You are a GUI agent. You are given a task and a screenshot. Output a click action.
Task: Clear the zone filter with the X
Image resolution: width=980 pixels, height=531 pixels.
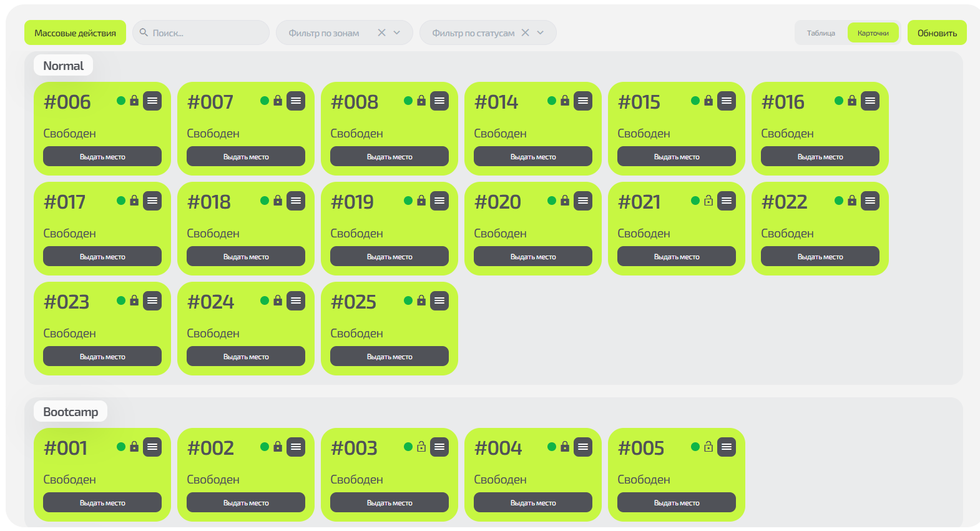pos(381,32)
